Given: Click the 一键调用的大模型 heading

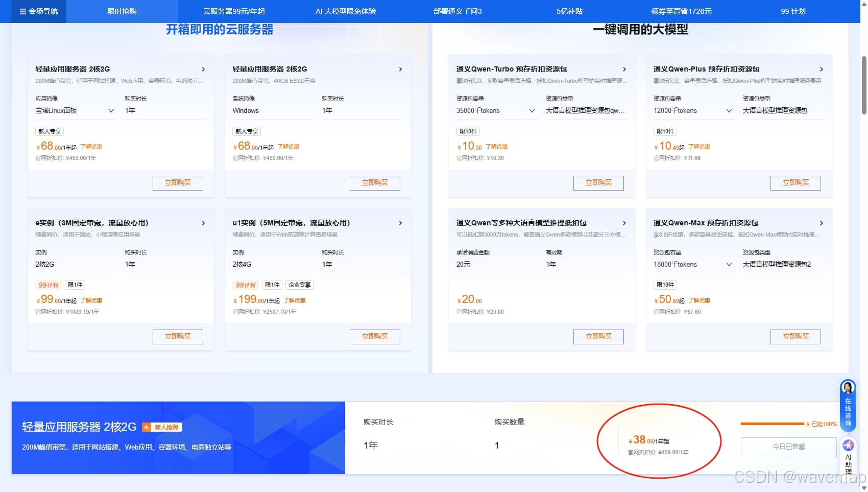Looking at the screenshot, I should pyautogui.click(x=640, y=30).
